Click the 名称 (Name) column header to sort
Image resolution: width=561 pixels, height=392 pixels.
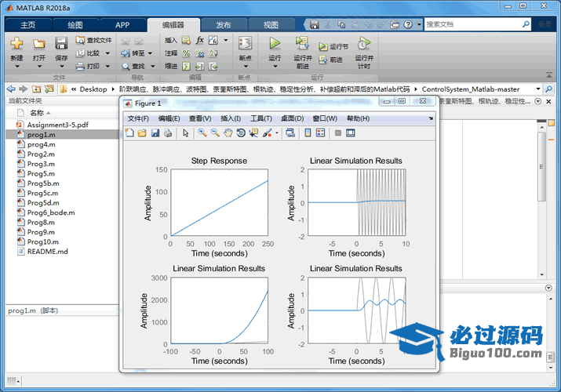coord(37,113)
